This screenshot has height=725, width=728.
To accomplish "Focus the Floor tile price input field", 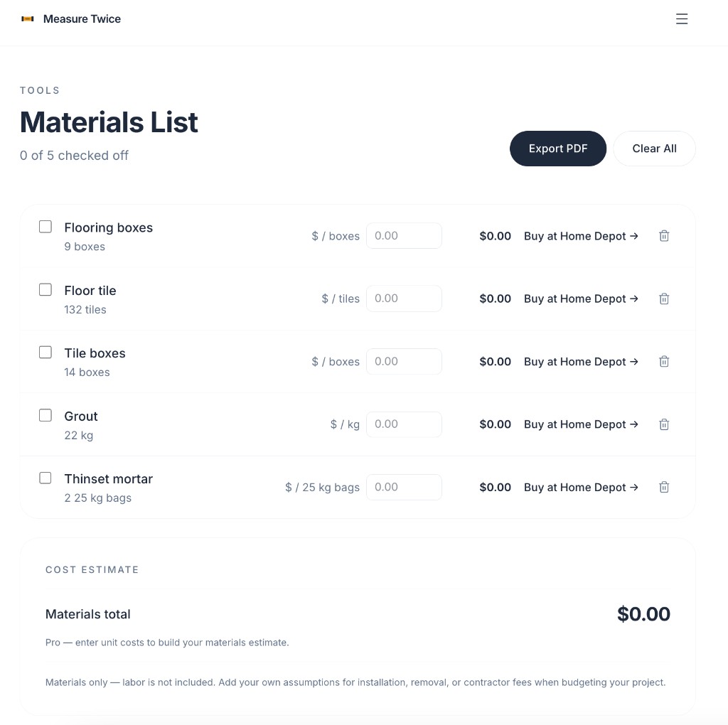I will (x=404, y=299).
